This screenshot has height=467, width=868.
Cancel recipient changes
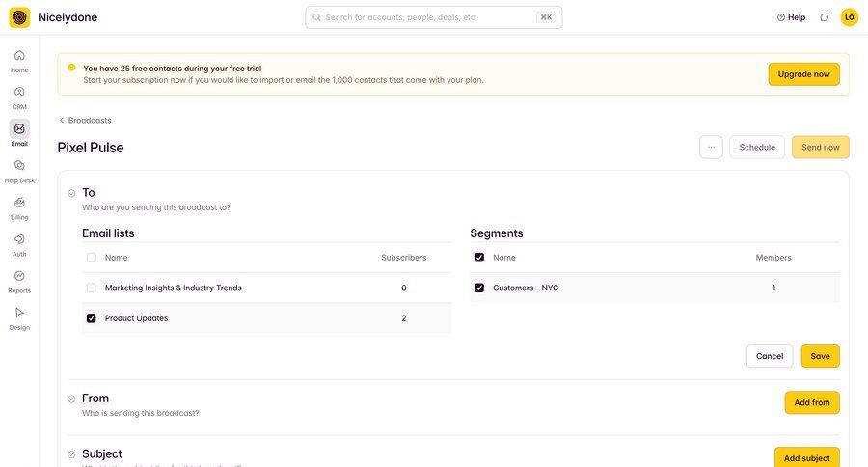coord(770,356)
